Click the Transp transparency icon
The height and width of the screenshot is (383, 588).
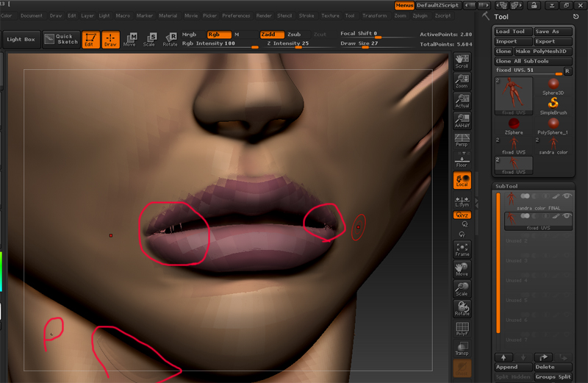462,348
